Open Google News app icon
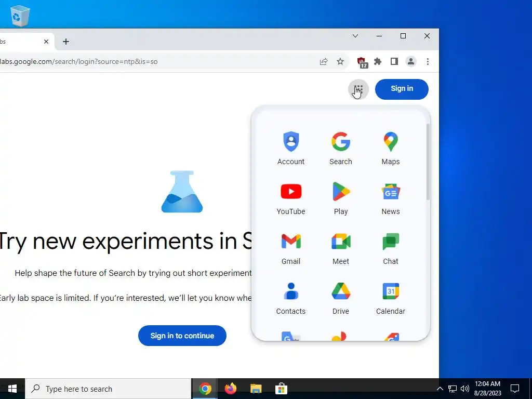The height and width of the screenshot is (399, 532). coord(391,198)
